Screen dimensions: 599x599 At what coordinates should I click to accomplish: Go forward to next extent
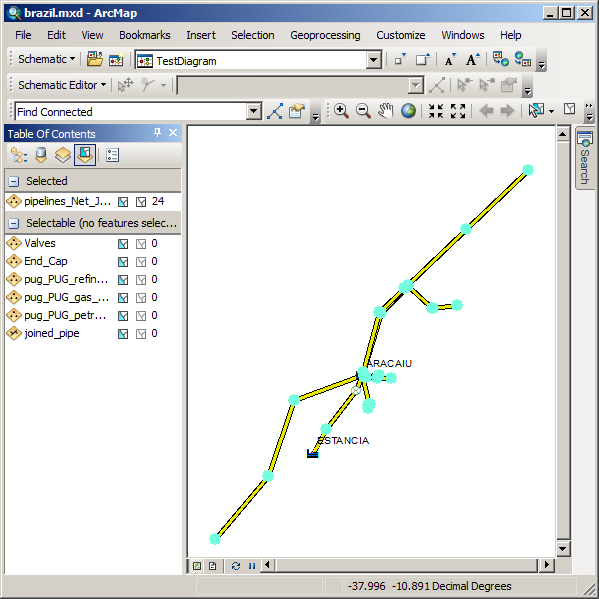507,111
